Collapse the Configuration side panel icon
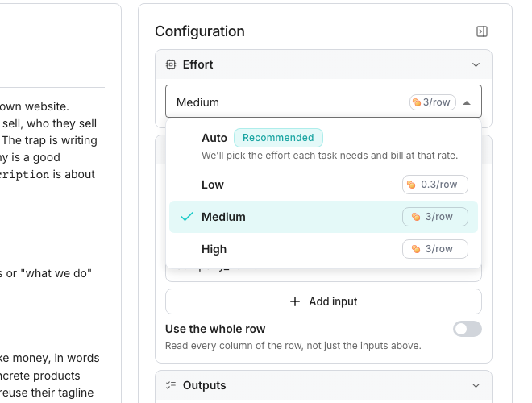The height and width of the screenshot is (403, 532). tap(482, 31)
